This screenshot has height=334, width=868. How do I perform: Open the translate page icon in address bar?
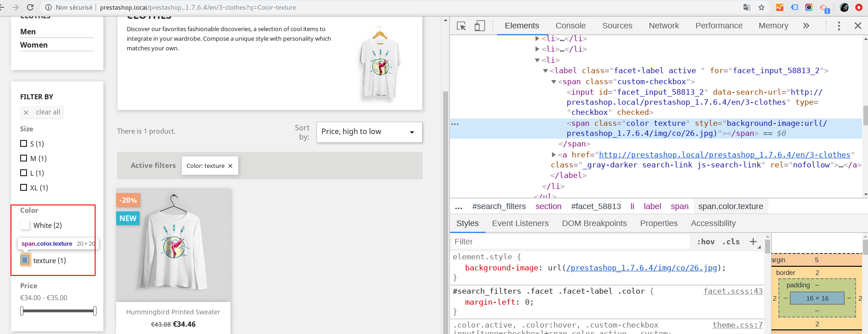[x=747, y=7]
